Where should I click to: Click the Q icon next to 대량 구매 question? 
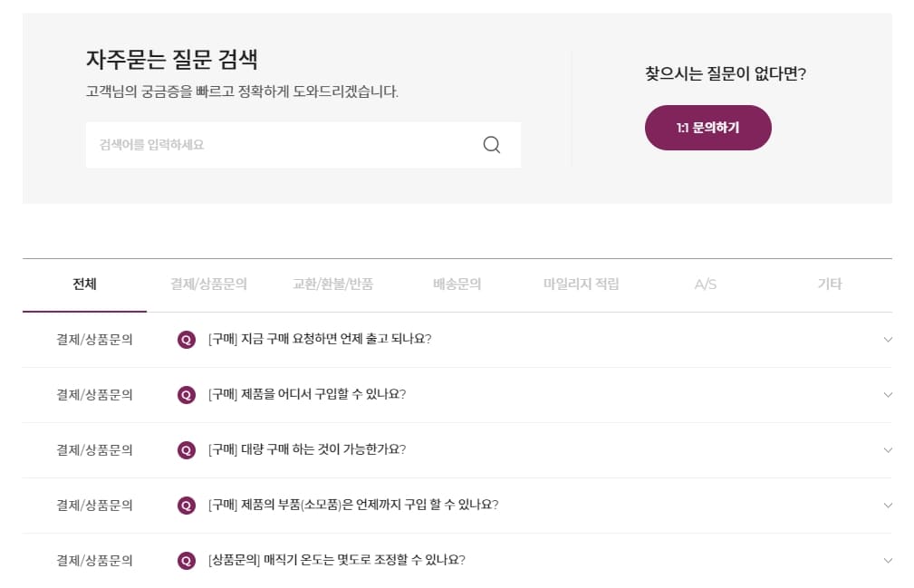pos(186,450)
